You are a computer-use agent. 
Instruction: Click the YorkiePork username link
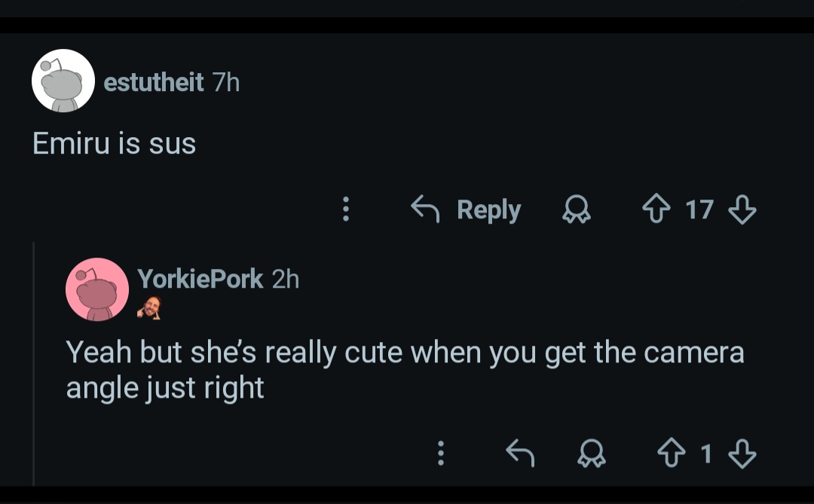point(200,279)
